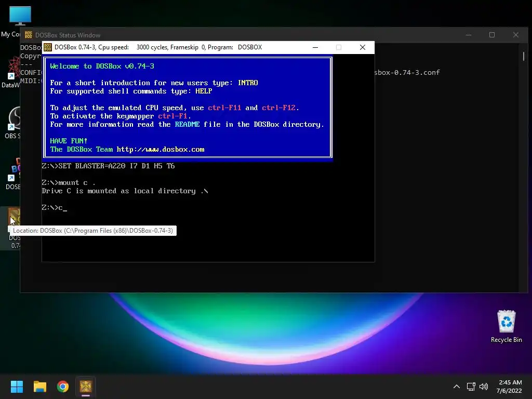Open volume control in system tray
The height and width of the screenshot is (399, 532).
[x=484, y=387]
